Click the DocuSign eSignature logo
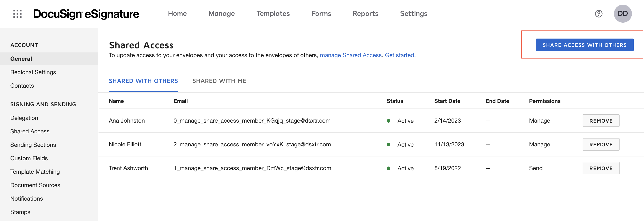Image resolution: width=644 pixels, height=221 pixels. tap(86, 14)
